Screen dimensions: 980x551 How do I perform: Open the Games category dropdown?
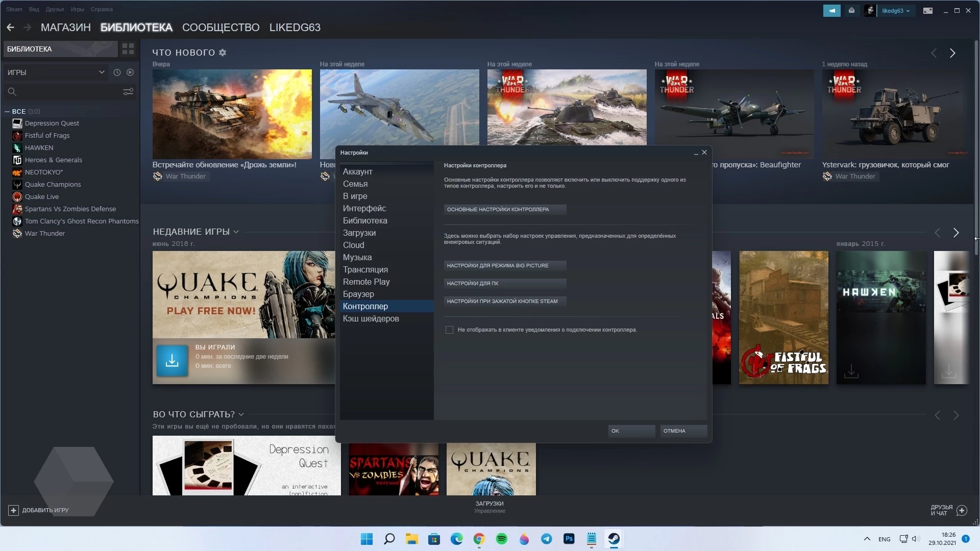coord(55,72)
